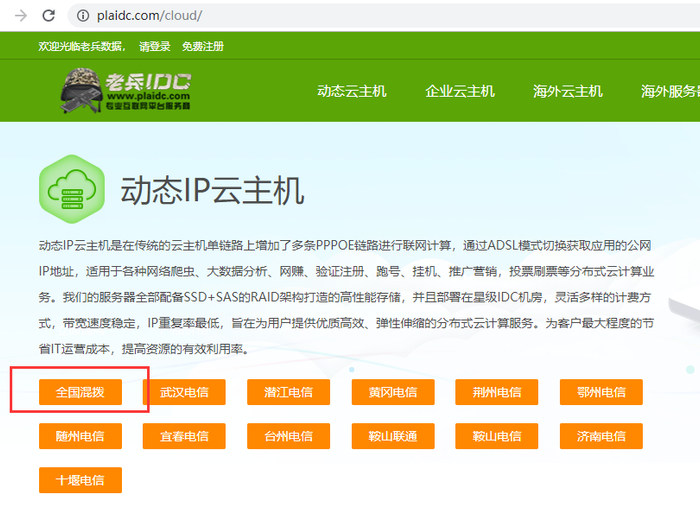Click the plaidc.com/cloud/ address bar
Image resolution: width=700 pixels, height=507 pixels.
click(384, 16)
